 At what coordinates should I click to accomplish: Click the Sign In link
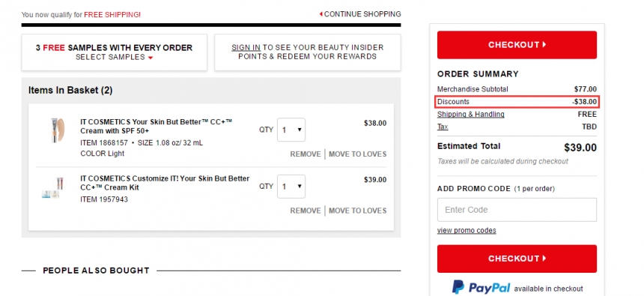click(246, 48)
